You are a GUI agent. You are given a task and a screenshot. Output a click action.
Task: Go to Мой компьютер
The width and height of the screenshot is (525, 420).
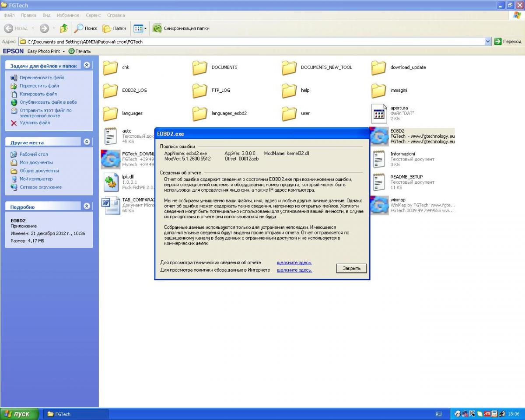point(31,179)
